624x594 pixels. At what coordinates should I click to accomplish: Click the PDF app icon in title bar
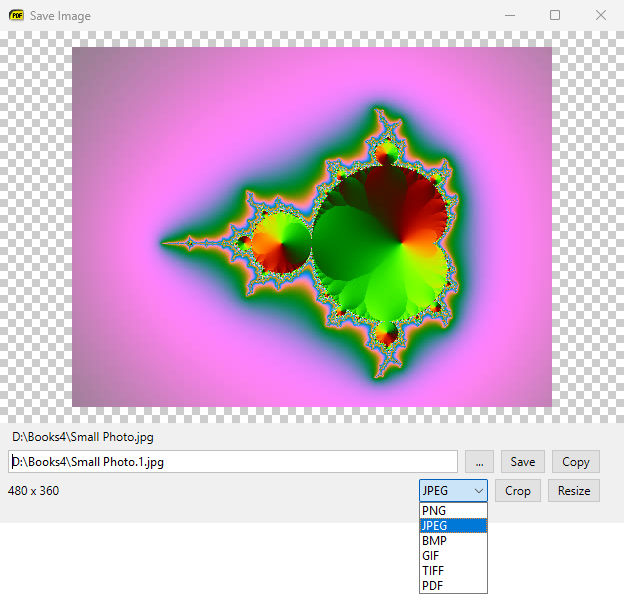[x=16, y=15]
